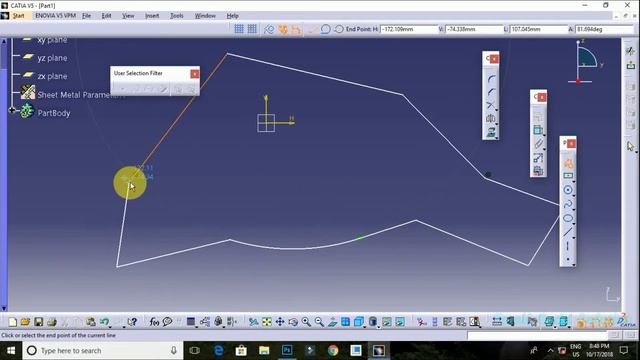
Task: Select the Point sketch tool
Action: pos(568,259)
